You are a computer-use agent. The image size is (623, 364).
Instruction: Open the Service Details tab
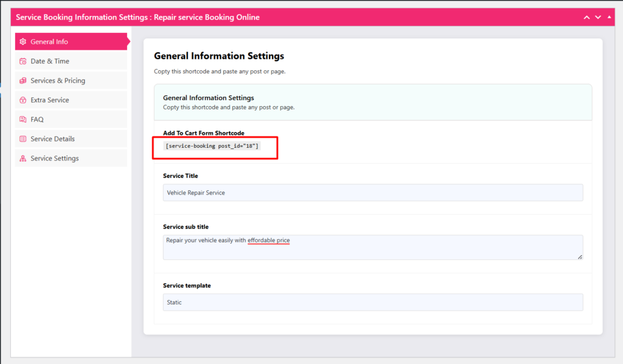(x=71, y=139)
